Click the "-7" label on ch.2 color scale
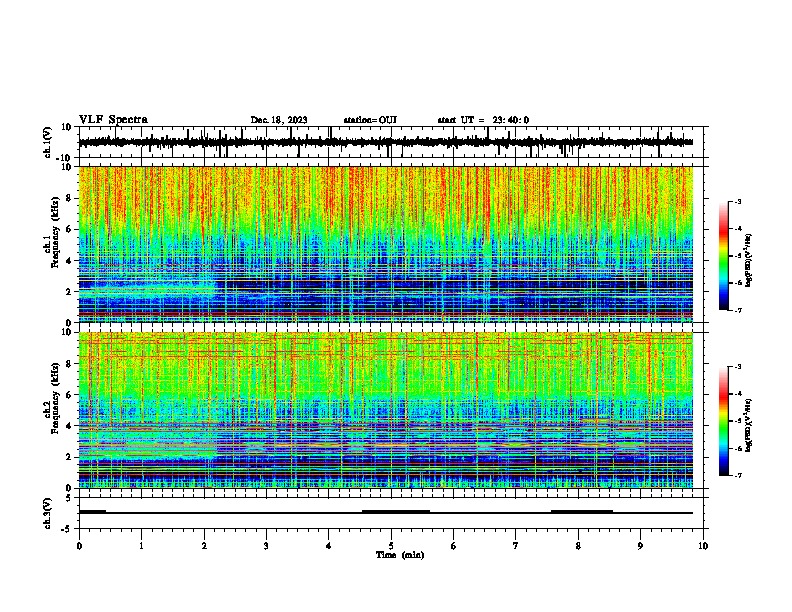The width and height of the screenshot is (792, 612). (738, 476)
